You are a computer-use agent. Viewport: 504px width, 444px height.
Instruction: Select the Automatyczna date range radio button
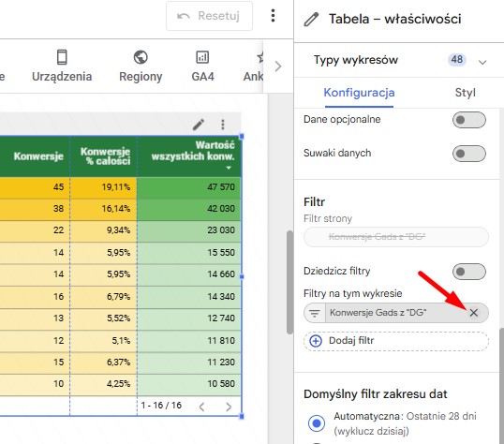317,422
